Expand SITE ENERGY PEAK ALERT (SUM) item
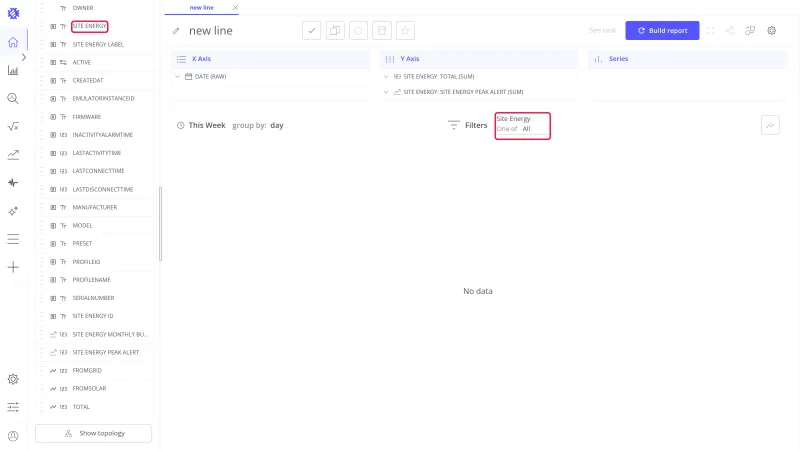Screen dimensions: 800x450 coord(386,92)
